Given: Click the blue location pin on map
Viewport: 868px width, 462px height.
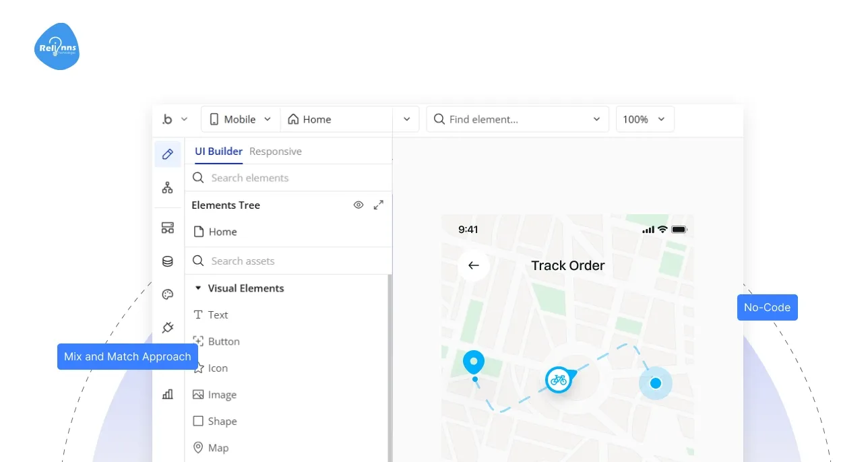Looking at the screenshot, I should click(x=474, y=364).
